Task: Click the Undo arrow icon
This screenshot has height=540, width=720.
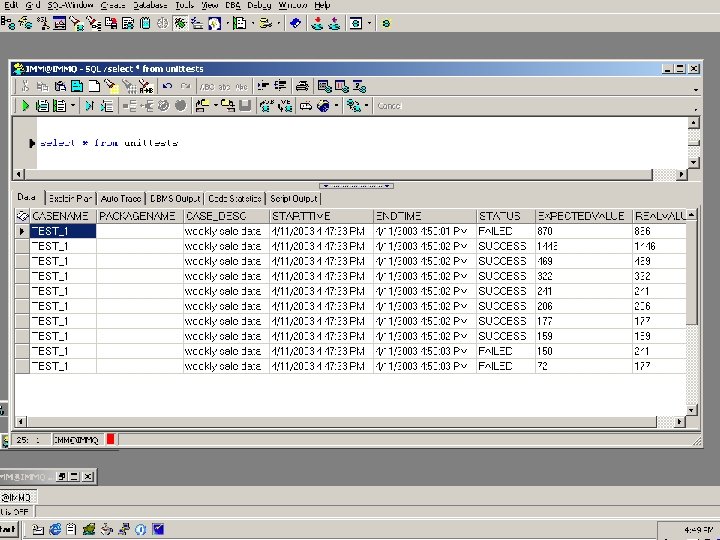Action: click(x=168, y=86)
